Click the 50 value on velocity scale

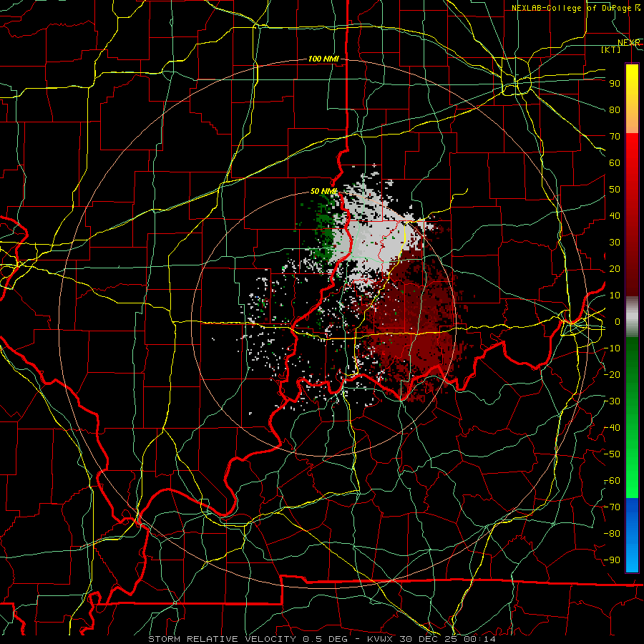[615, 190]
